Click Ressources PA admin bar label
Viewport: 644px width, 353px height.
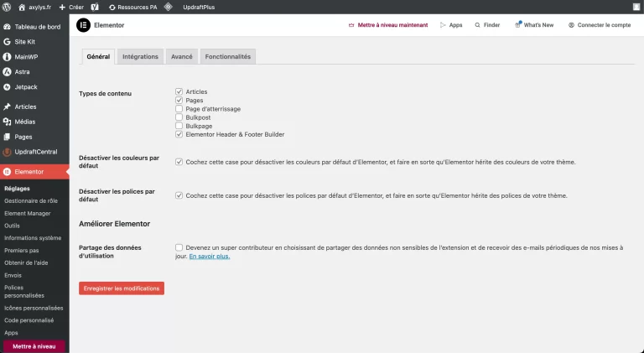click(x=138, y=8)
